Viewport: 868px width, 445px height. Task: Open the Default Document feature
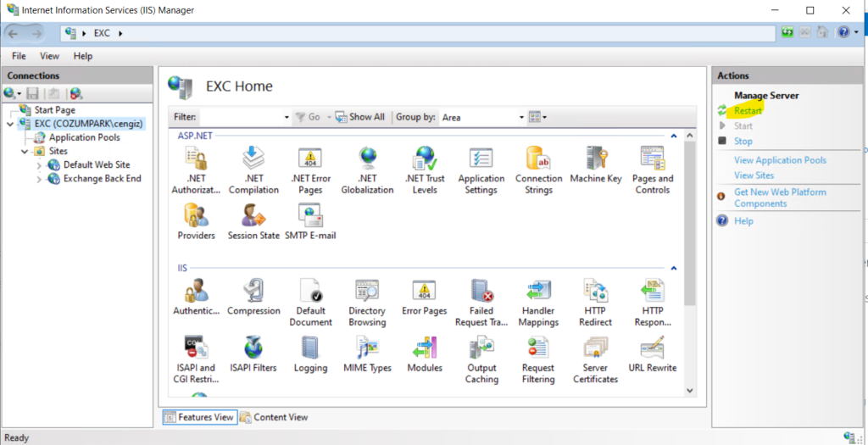(310, 303)
